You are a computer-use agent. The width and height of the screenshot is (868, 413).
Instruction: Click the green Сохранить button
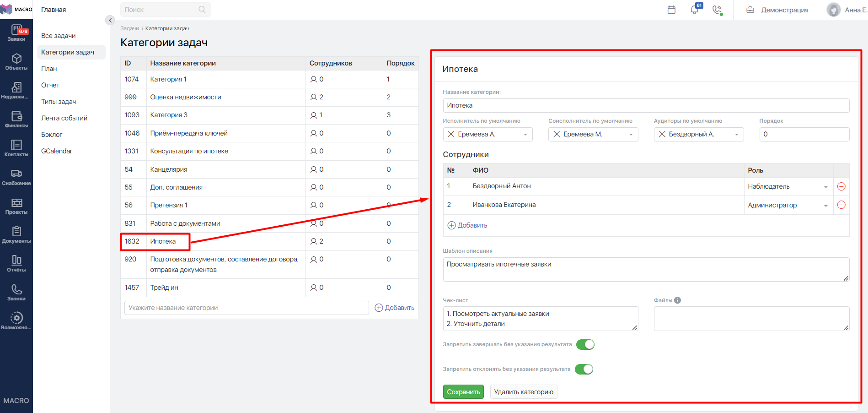point(463,392)
